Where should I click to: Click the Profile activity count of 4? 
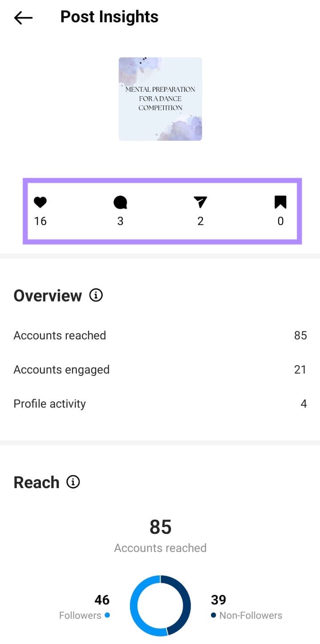pos(304,404)
